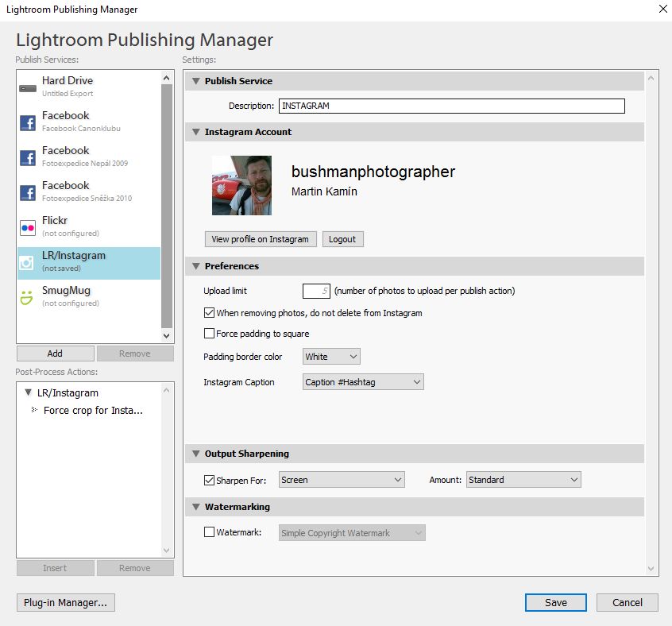Screen dimensions: 672x626
Task: Click the Description text field
Action: click(x=452, y=106)
